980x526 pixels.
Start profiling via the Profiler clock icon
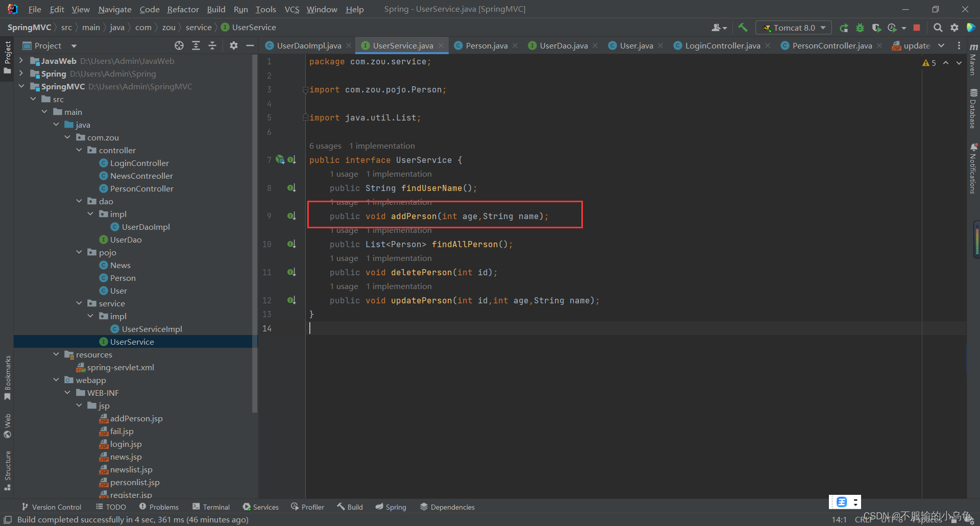coord(892,28)
